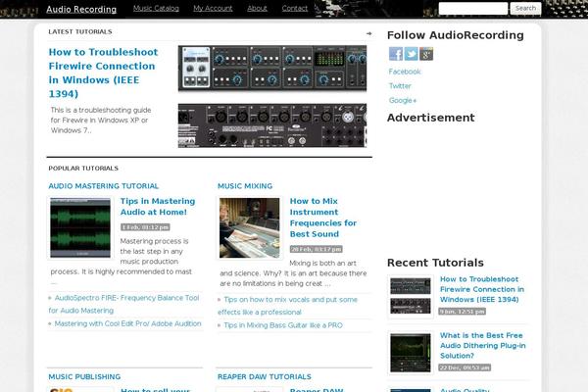
Task: Click the Popular Tutorials heading text
Action: [83, 168]
